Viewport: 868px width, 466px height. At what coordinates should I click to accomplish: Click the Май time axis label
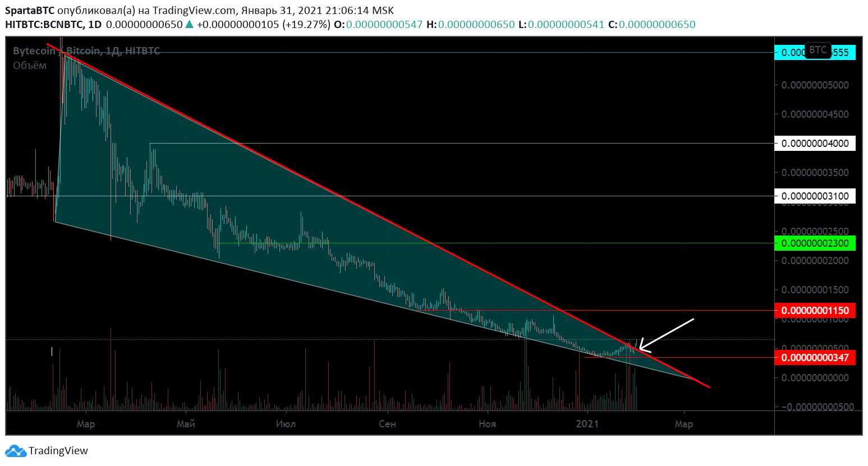(x=186, y=424)
